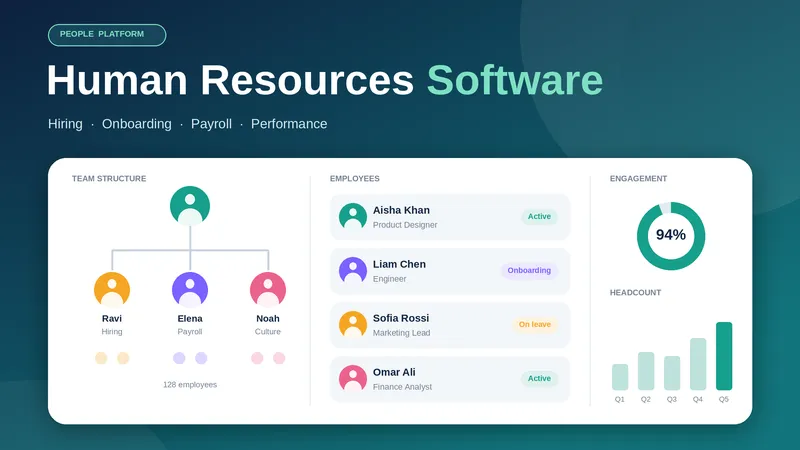Click Aisha Khan's Active status badge
The image size is (800, 450).
(x=539, y=216)
